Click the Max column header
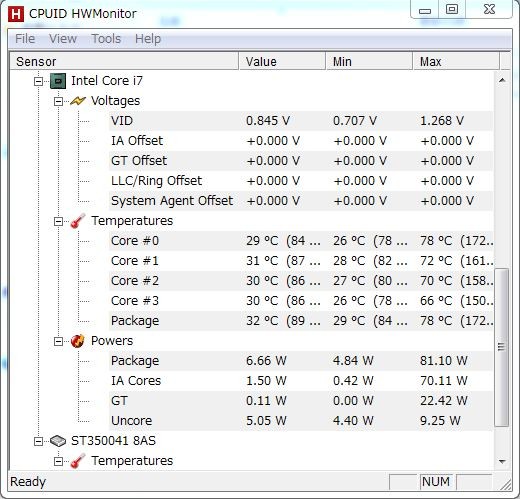This screenshot has height=499, width=520. coord(456,61)
